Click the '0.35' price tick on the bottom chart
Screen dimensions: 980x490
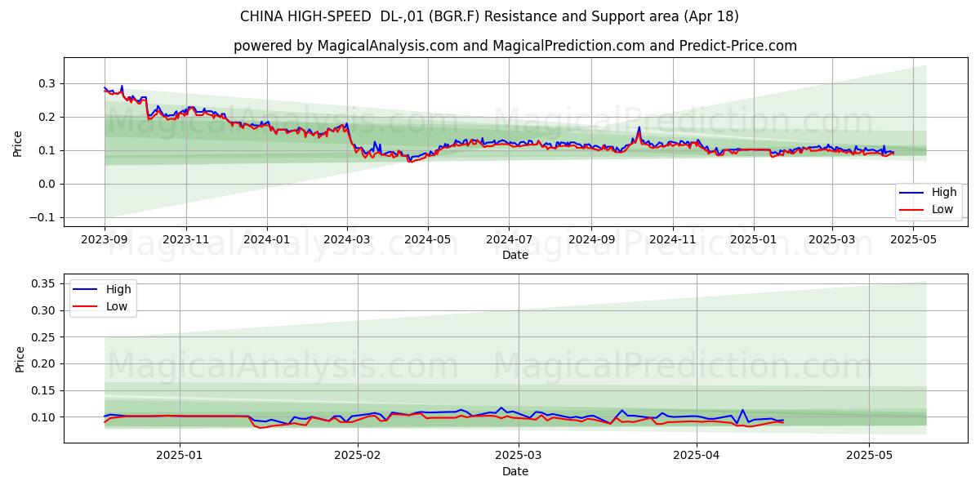pos(43,283)
